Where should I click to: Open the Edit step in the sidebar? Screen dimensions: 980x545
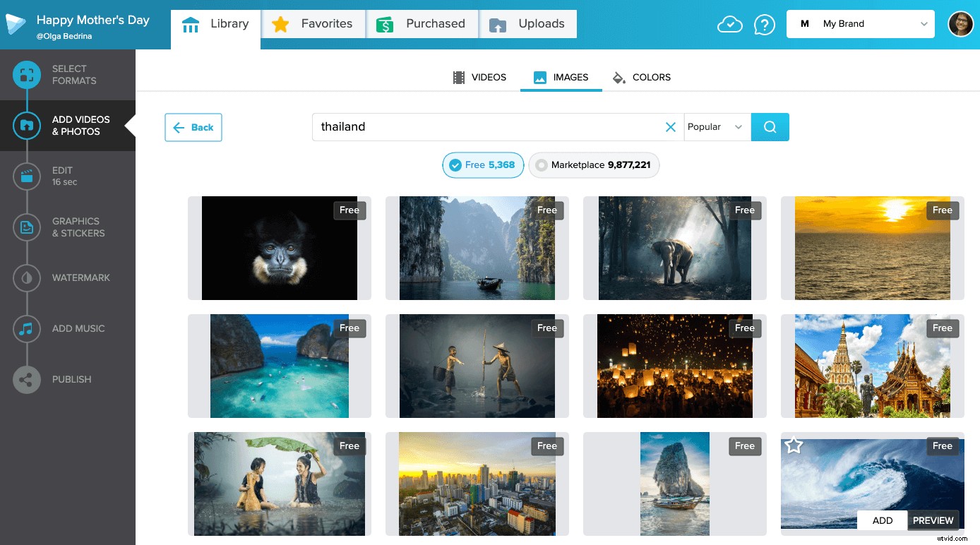point(68,176)
